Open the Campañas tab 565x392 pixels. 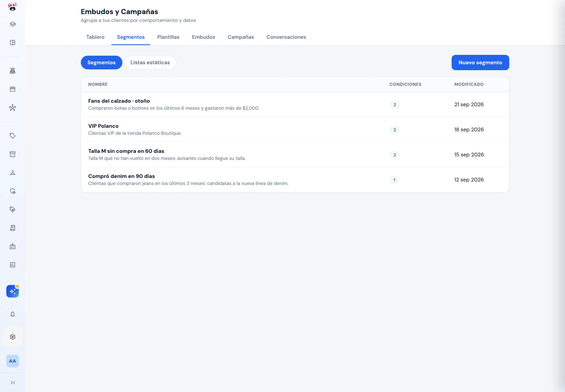point(241,37)
